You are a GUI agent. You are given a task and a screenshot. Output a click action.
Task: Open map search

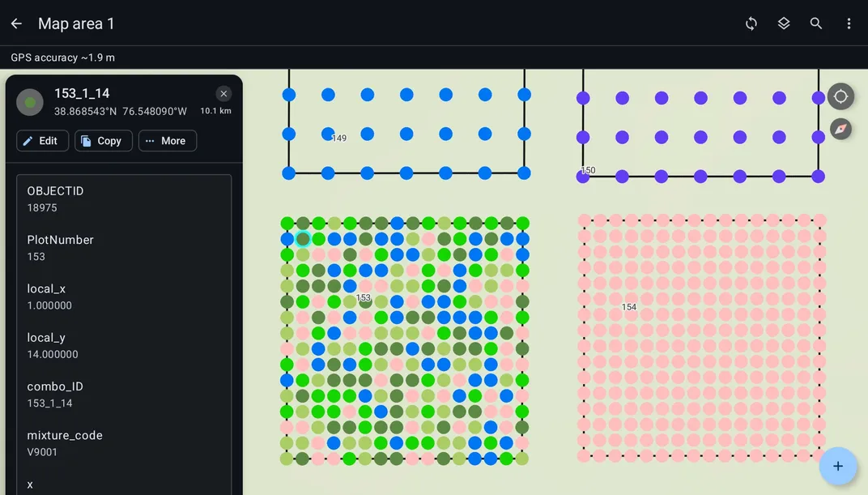816,23
